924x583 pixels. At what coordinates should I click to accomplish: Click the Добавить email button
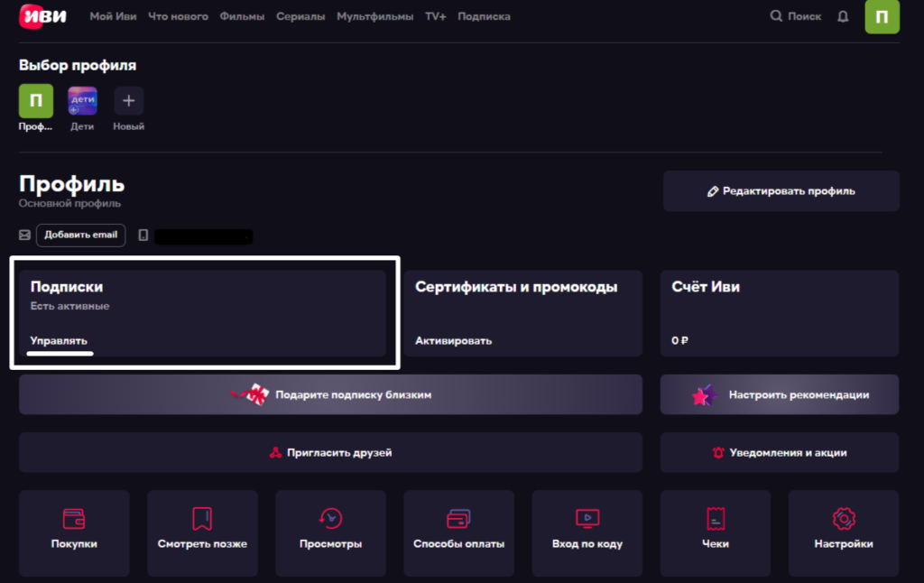click(80, 235)
